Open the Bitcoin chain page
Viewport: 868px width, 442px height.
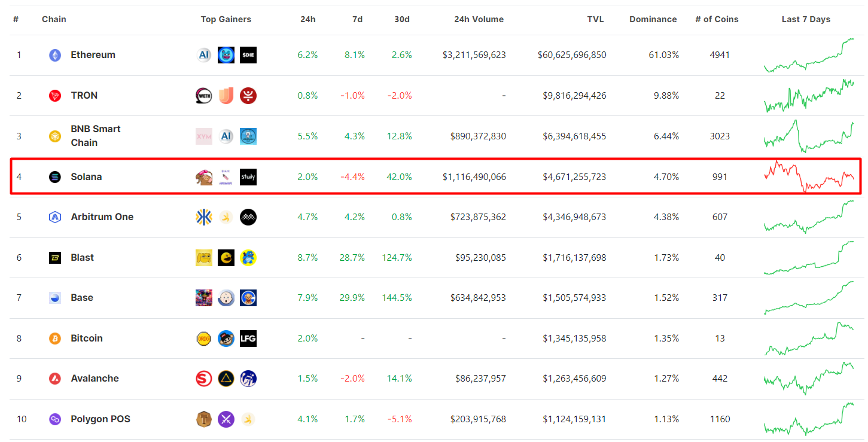(x=87, y=339)
